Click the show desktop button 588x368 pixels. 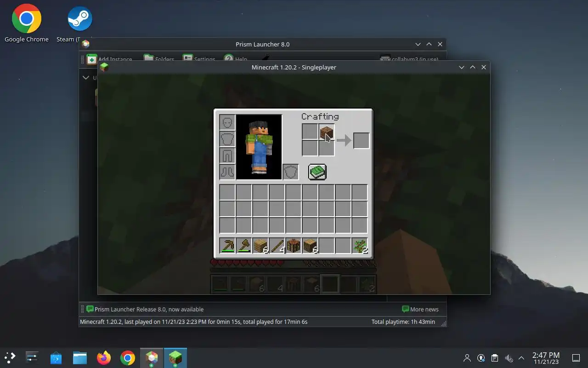tap(576, 358)
